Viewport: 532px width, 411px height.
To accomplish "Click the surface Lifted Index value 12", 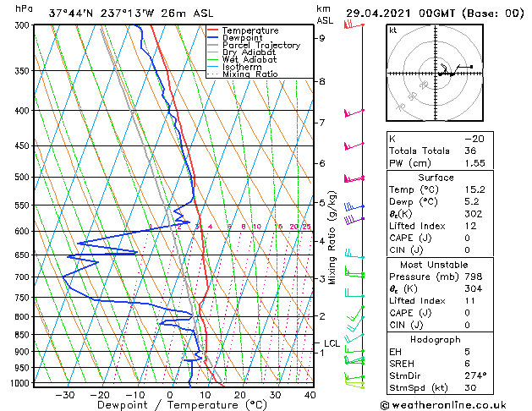I will tap(470, 226).
